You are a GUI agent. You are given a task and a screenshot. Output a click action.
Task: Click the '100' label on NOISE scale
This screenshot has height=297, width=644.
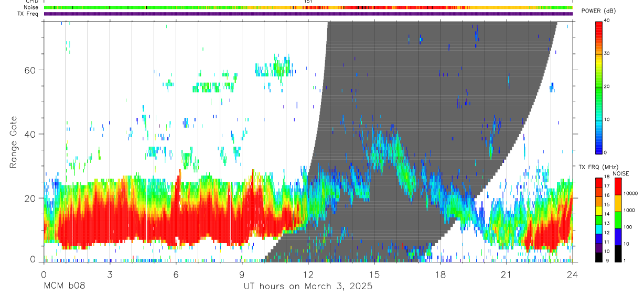[628, 227]
